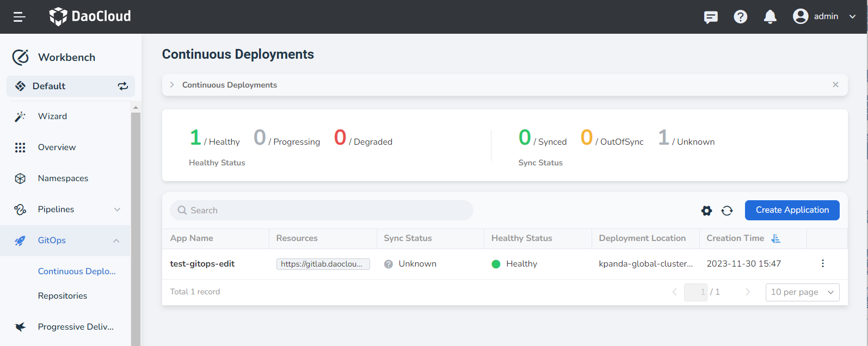This screenshot has height=346, width=868.
Task: Open the messages chat icon
Action: 711,17
